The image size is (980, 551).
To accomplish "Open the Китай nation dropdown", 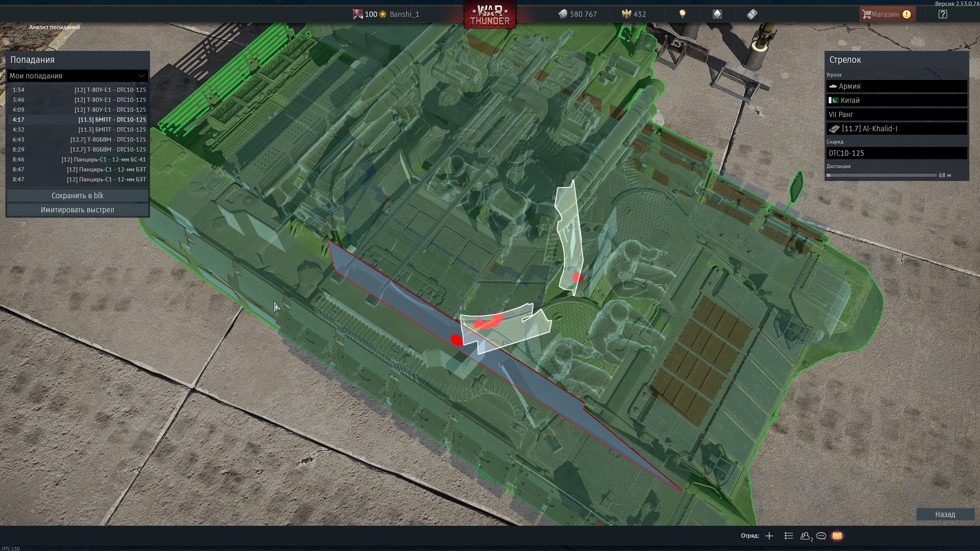I will coord(897,100).
